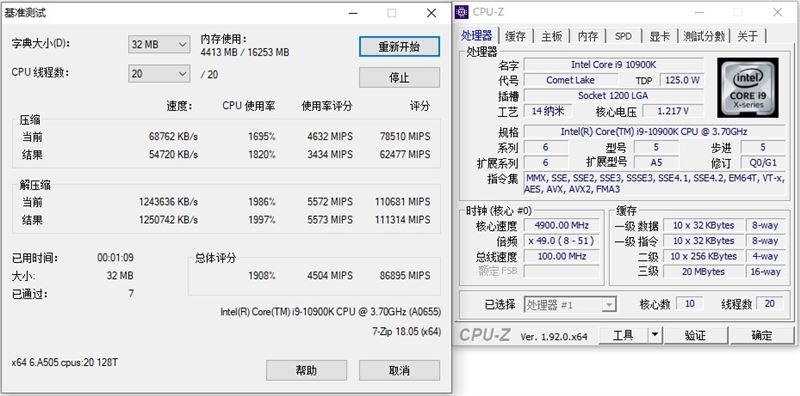Click the 修订 field Q0/G1

pos(763,163)
